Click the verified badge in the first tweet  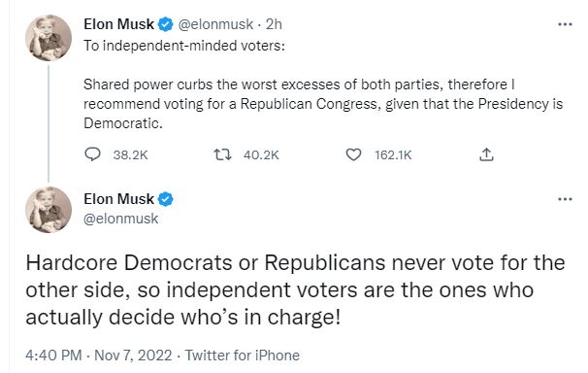(165, 24)
